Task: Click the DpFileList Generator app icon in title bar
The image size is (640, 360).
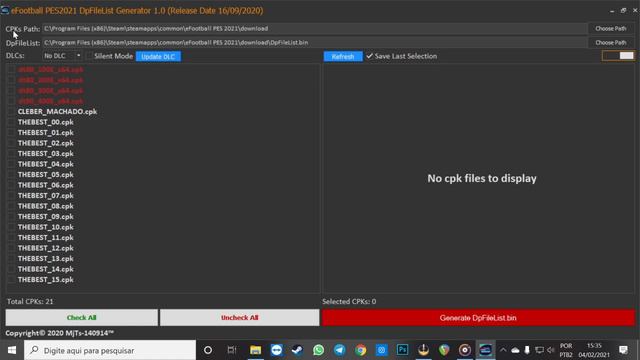Action: click(x=5, y=10)
